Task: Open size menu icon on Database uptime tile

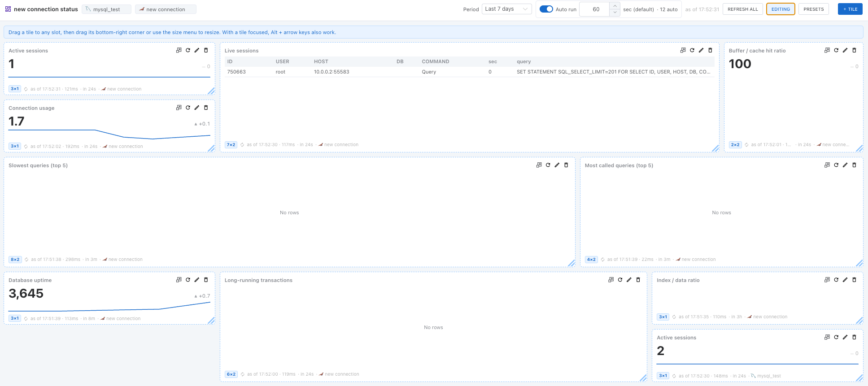Action: pyautogui.click(x=179, y=280)
